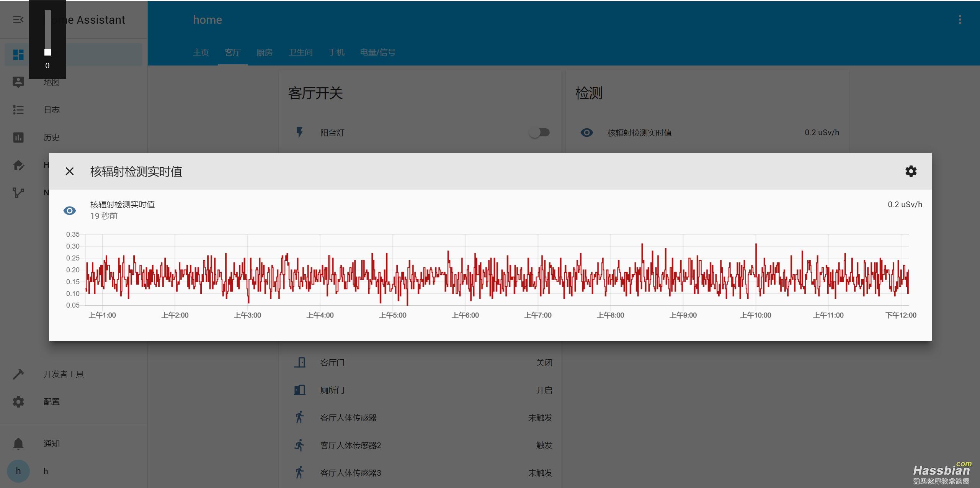Switch to the 主页 tab
Viewport: 980px width, 488px height.
click(201, 52)
